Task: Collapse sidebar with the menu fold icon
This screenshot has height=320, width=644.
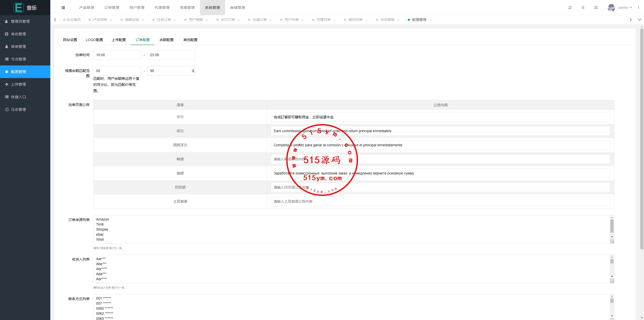Action: click(x=63, y=8)
